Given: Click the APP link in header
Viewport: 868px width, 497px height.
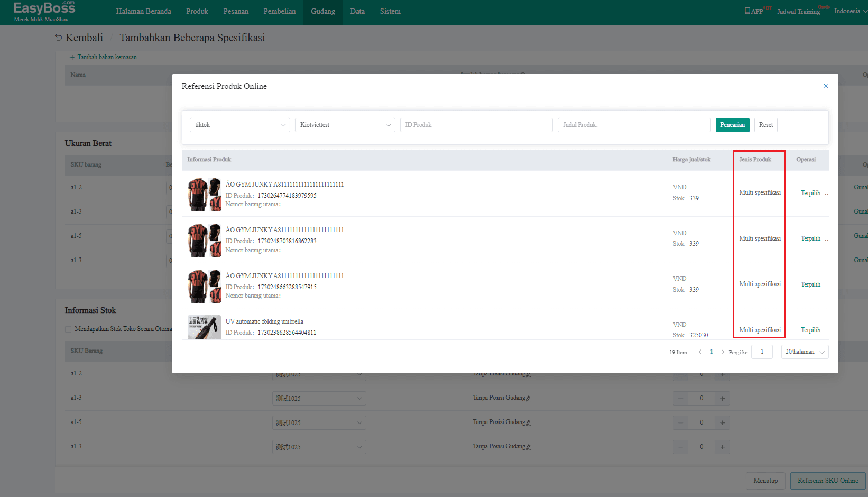Looking at the screenshot, I should [754, 11].
